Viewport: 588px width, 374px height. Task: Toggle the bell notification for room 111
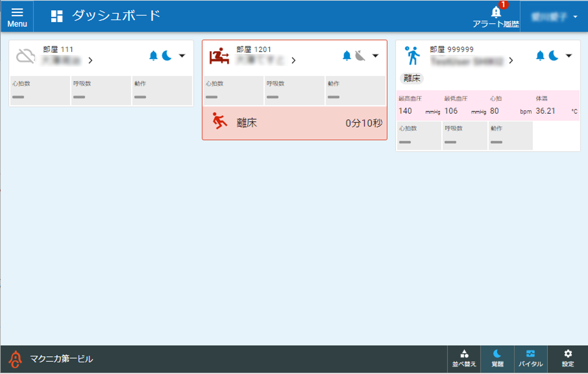click(153, 56)
